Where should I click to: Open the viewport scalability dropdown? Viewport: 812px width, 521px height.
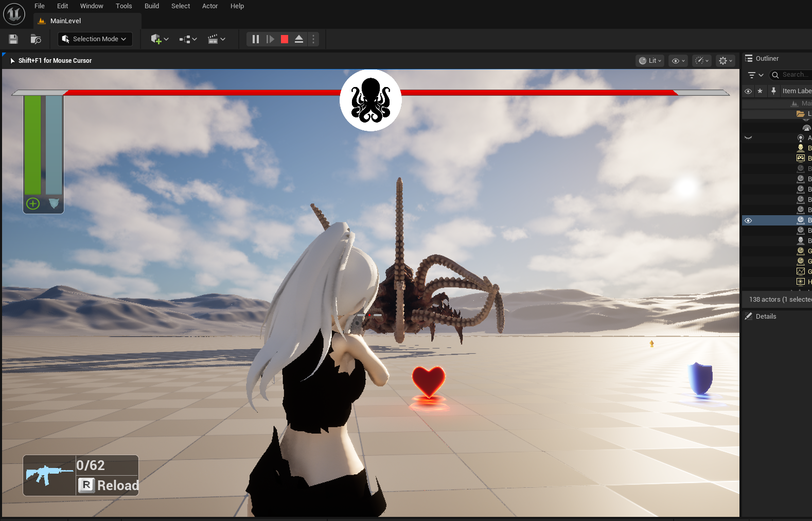pos(702,61)
